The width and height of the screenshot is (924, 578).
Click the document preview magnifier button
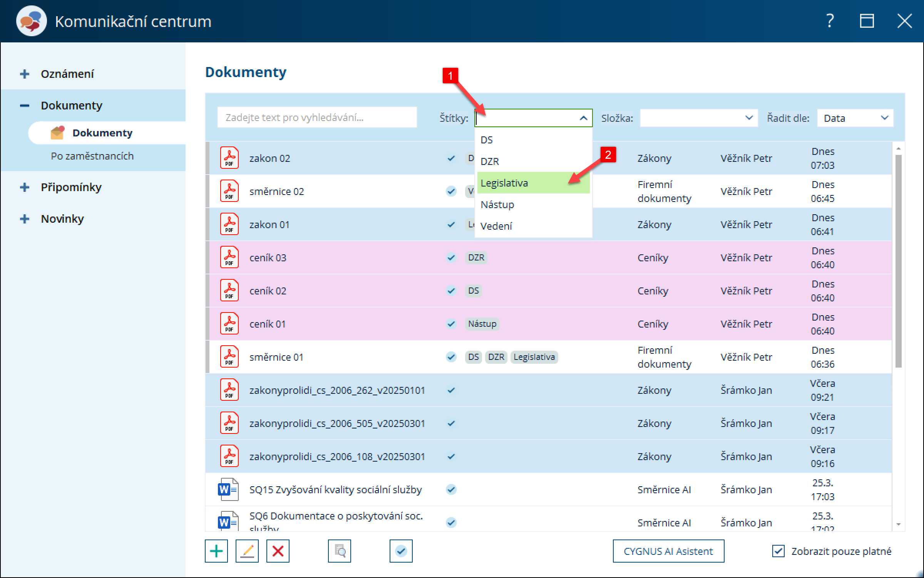[x=339, y=551]
